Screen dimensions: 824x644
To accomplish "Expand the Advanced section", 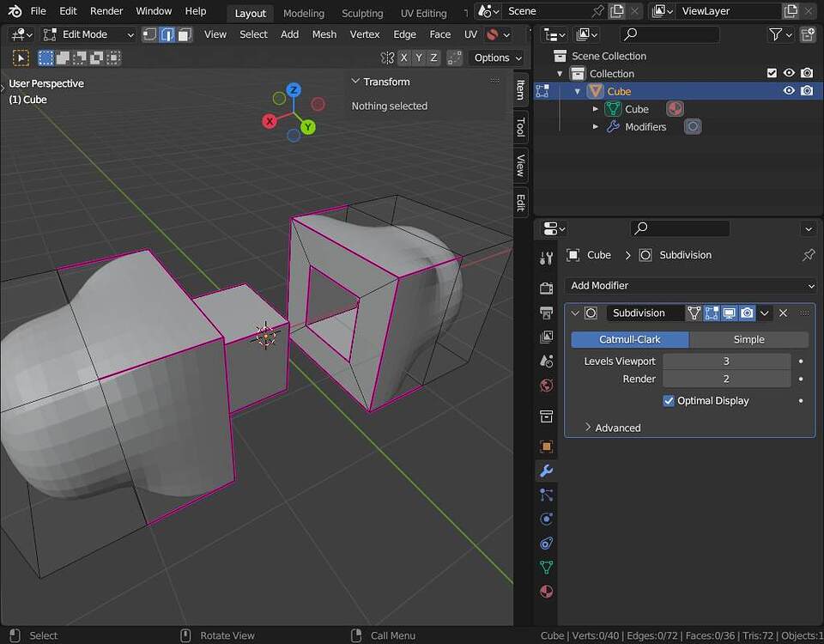I will [612, 428].
